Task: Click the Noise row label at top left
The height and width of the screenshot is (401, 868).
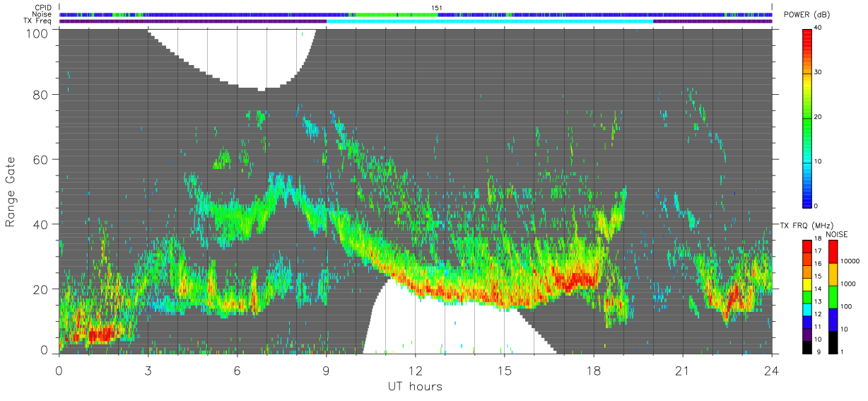Action: [42, 14]
